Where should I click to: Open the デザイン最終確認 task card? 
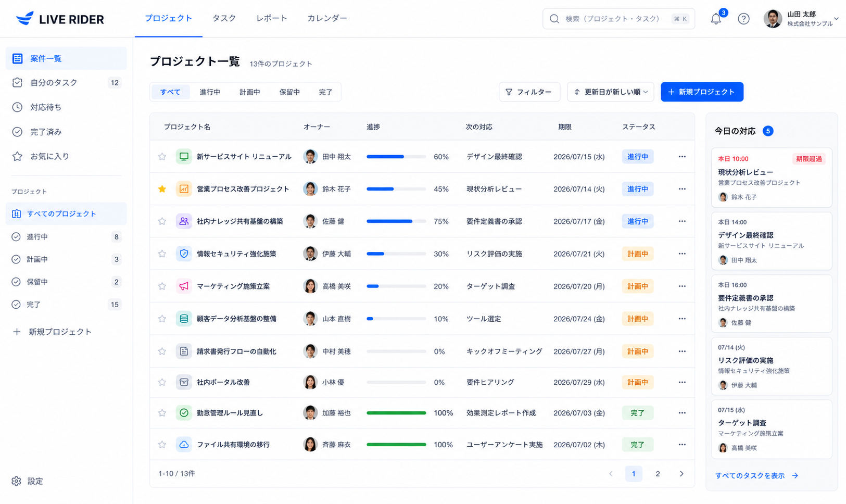click(x=772, y=241)
